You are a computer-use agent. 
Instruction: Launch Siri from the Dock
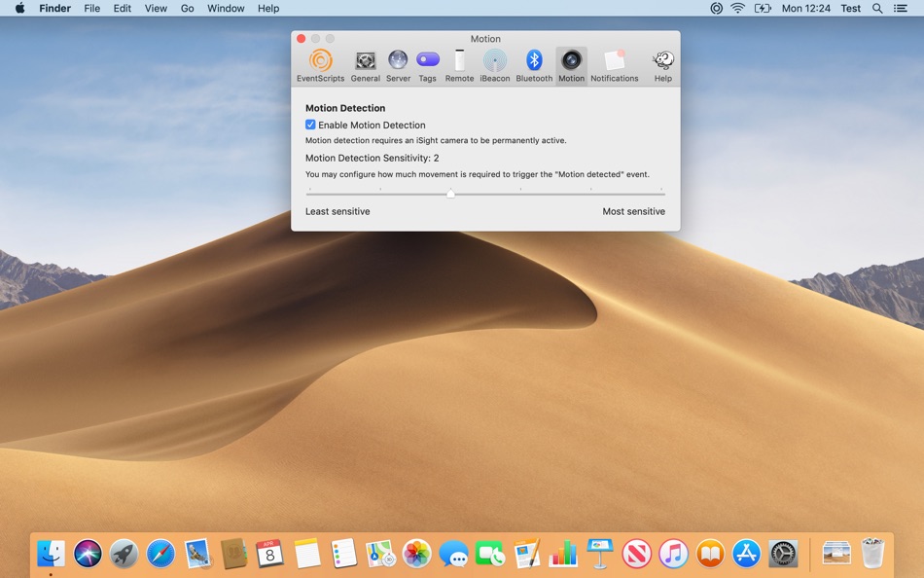click(x=88, y=554)
